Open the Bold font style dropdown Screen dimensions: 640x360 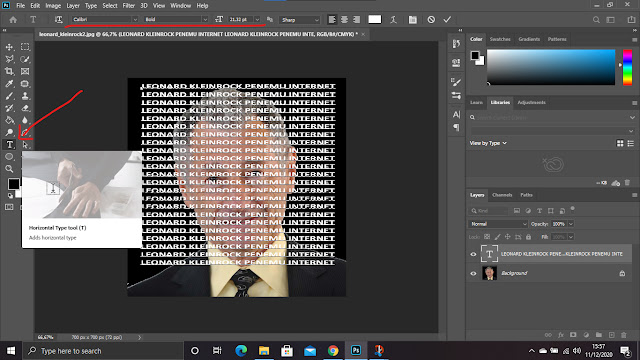point(176,20)
